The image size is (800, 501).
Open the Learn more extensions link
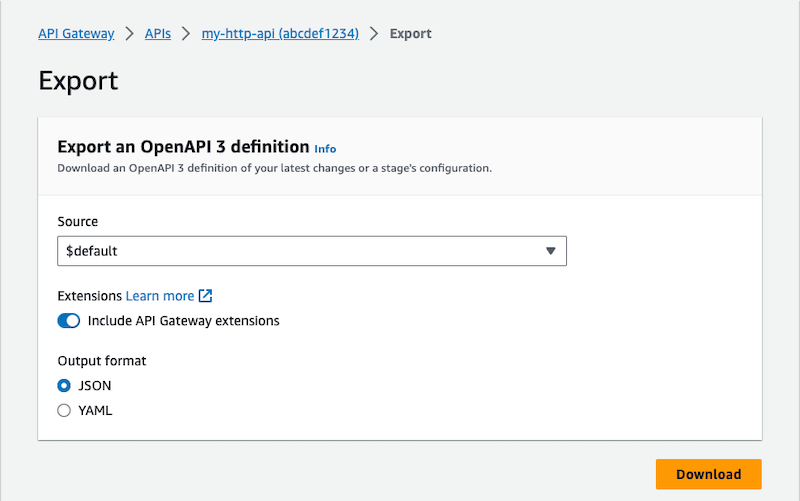160,296
